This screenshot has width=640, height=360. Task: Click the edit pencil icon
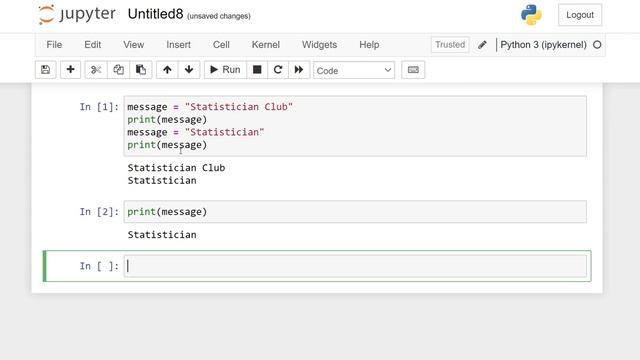coord(482,44)
